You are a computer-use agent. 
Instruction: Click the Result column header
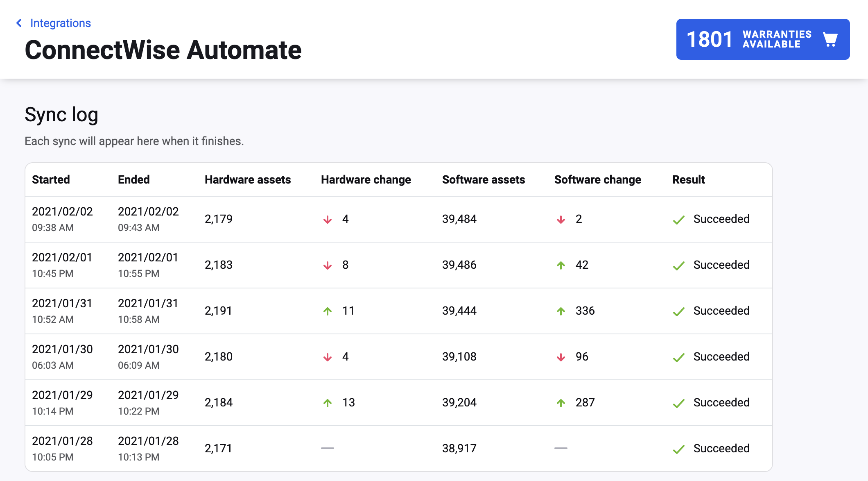688,179
